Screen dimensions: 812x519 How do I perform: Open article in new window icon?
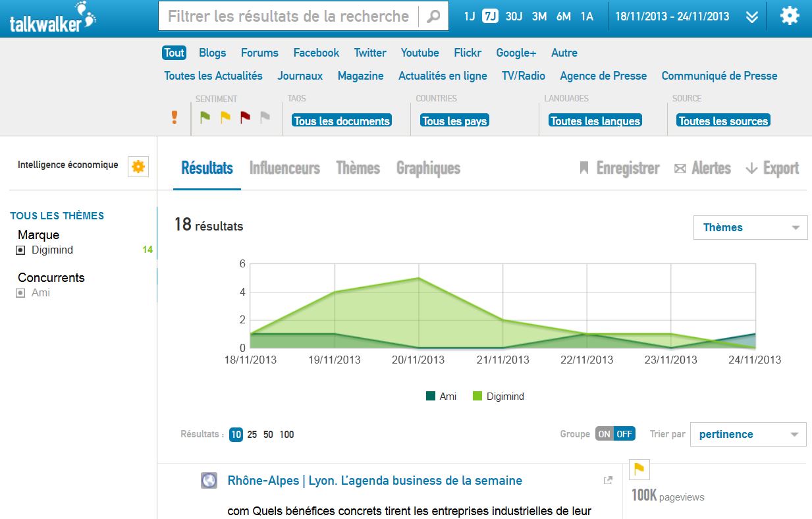[608, 481]
